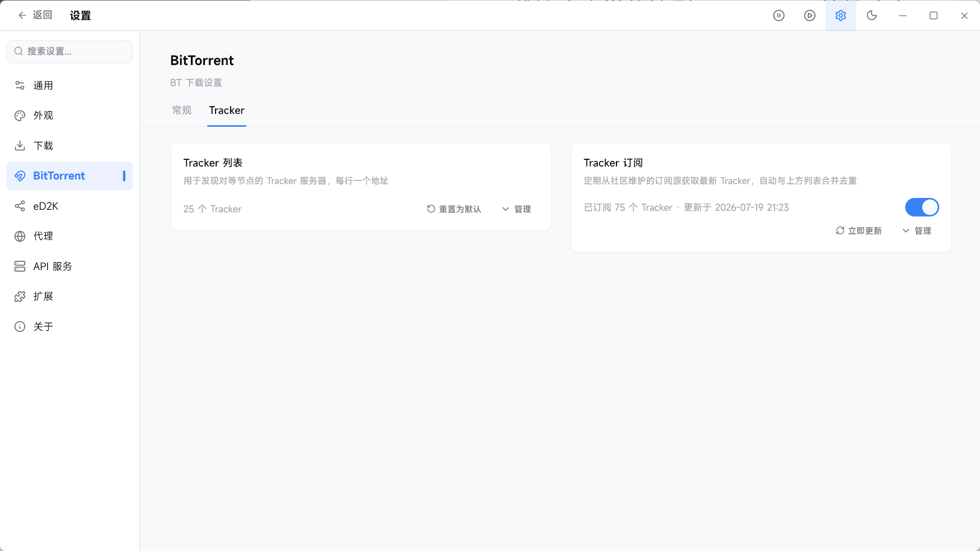Screen dimensions: 980x551
Task: Click the Proxy (代理) globe icon
Action: pyautogui.click(x=20, y=236)
